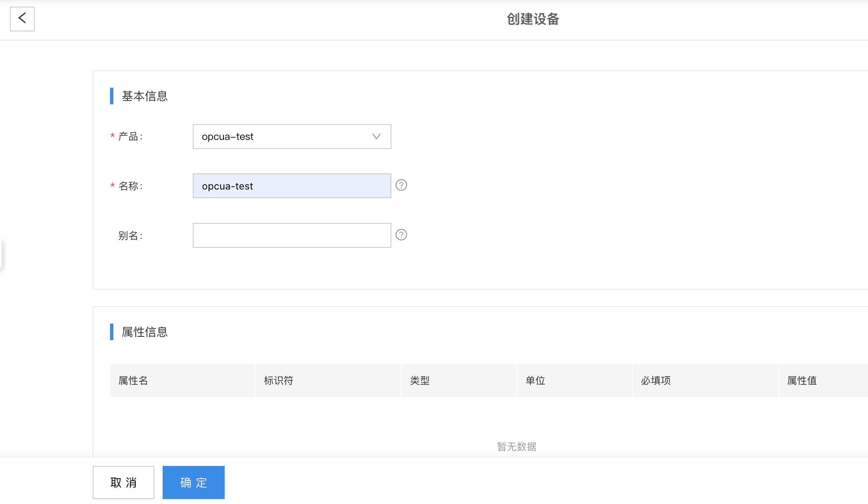The width and height of the screenshot is (868, 504).
Task: Focus the empty 别名 input field
Action: (x=292, y=235)
